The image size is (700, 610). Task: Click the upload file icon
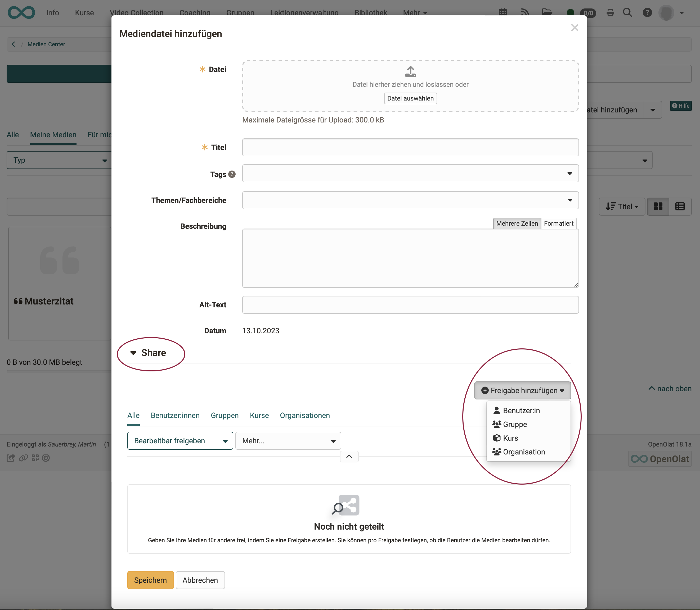410,71
